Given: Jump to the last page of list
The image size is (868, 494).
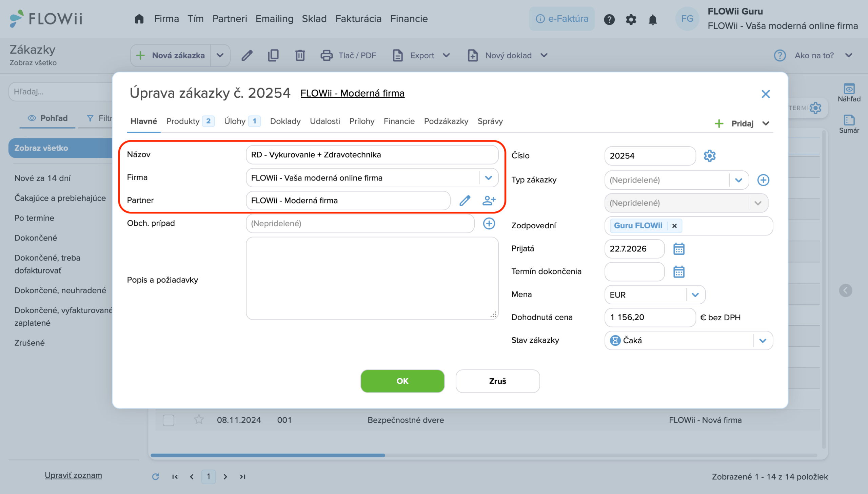Looking at the screenshot, I should click(x=242, y=477).
